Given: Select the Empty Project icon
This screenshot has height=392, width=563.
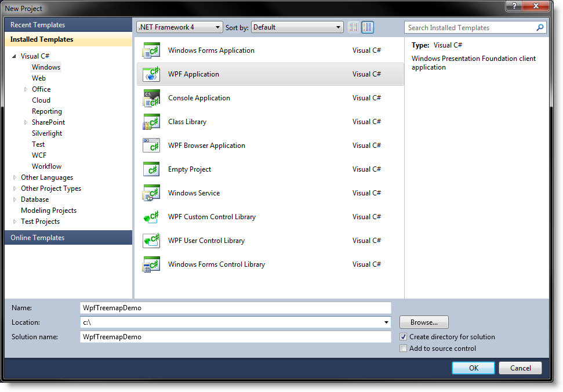Looking at the screenshot, I should pyautogui.click(x=151, y=170).
